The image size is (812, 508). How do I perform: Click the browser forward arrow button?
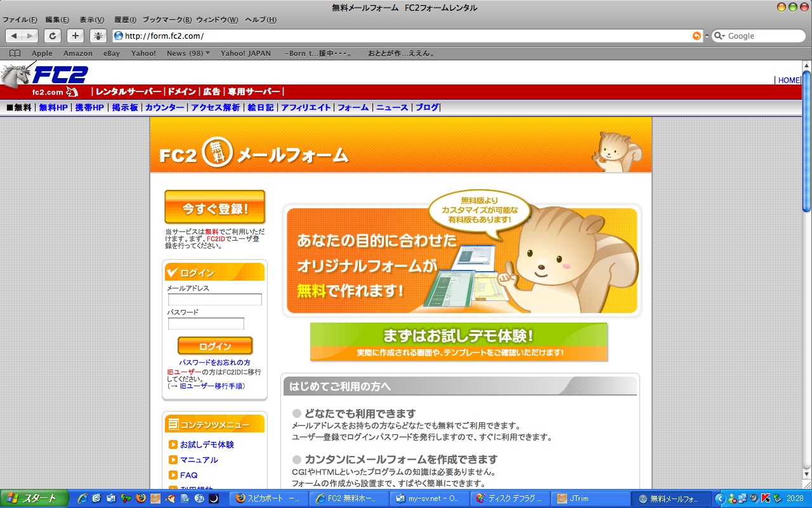point(30,36)
